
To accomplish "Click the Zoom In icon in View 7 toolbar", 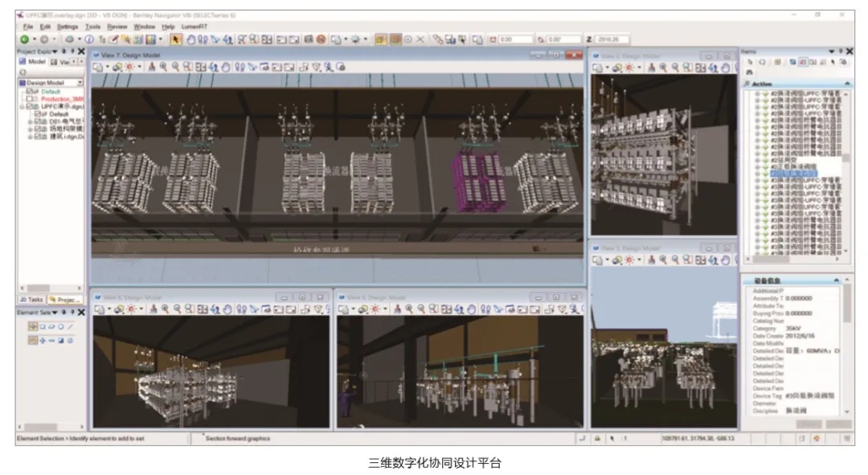I will [163, 68].
